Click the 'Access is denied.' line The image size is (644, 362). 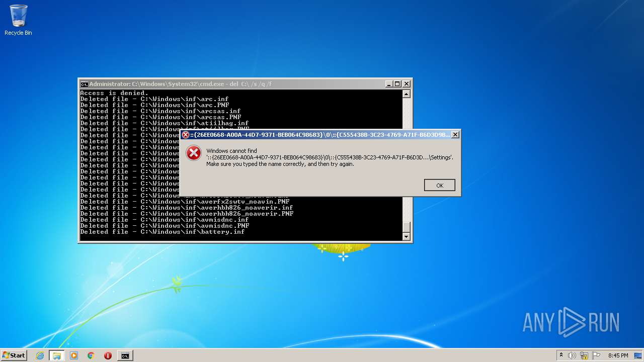point(114,93)
